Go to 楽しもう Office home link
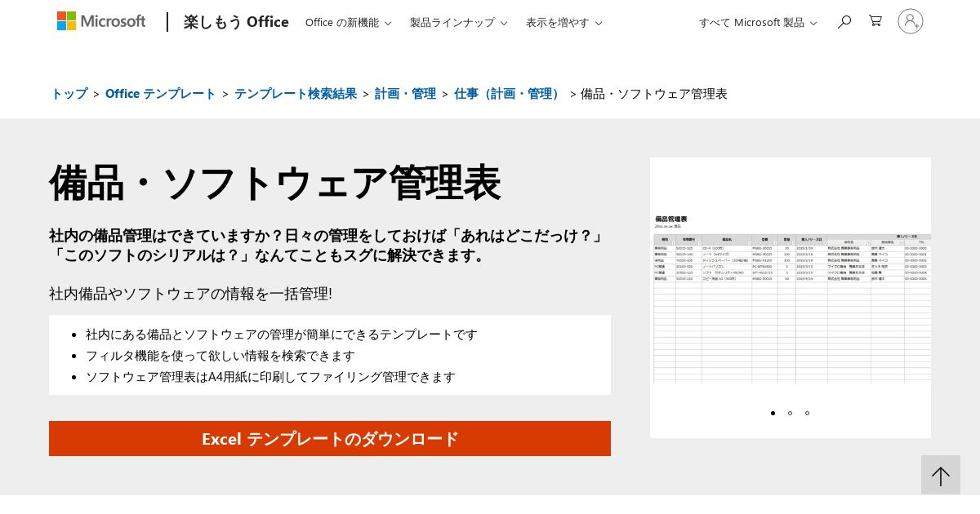Screen dimensions: 980x514 pos(236,22)
